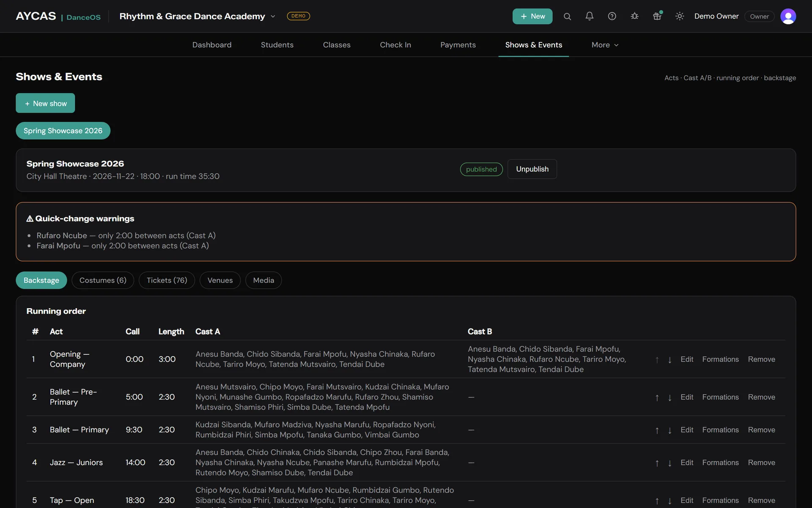
Task: Open Formations for Tap — Open
Action: pyautogui.click(x=720, y=500)
